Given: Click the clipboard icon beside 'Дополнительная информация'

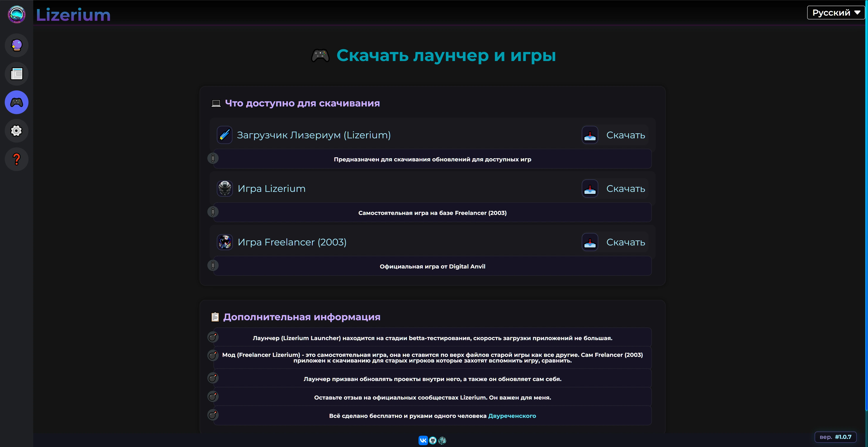Looking at the screenshot, I should [x=215, y=317].
